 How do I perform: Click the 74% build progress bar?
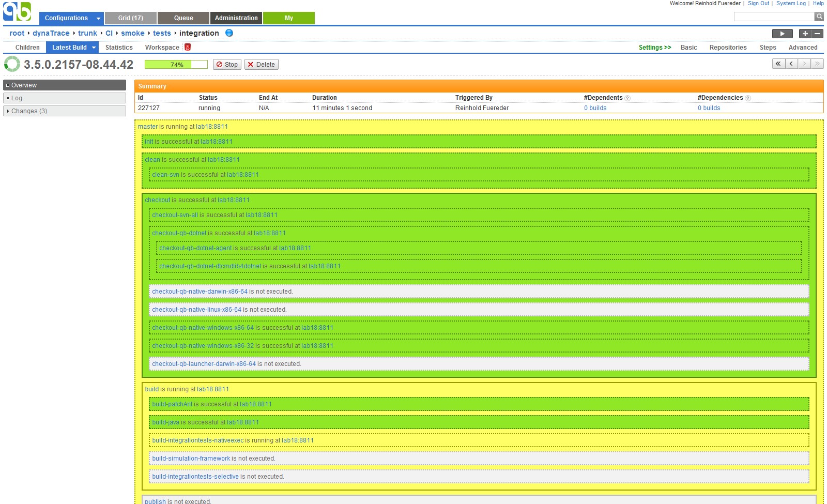176,65
